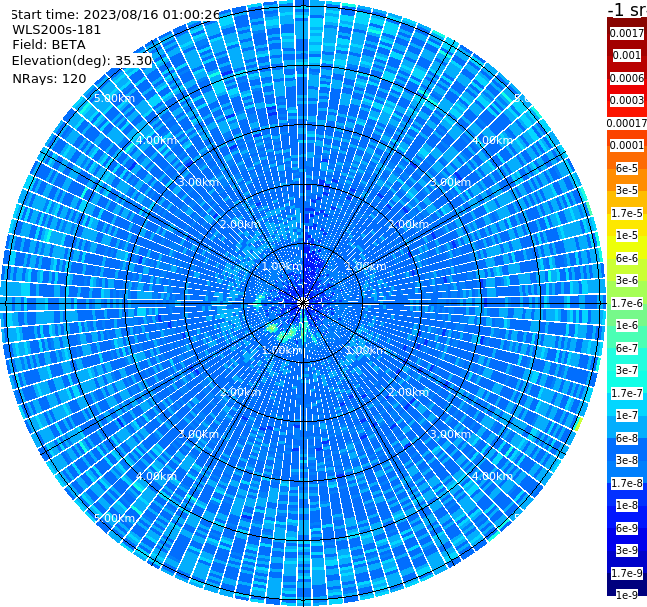Choose the 1e-7 colorbar tick
This screenshot has width=647, height=607.
tap(627, 415)
